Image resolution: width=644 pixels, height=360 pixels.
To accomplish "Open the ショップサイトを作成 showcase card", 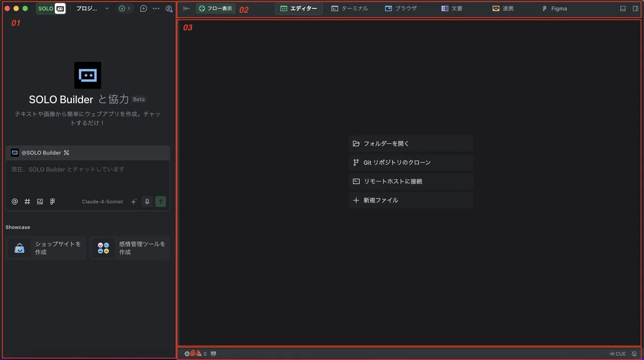I will click(46, 248).
